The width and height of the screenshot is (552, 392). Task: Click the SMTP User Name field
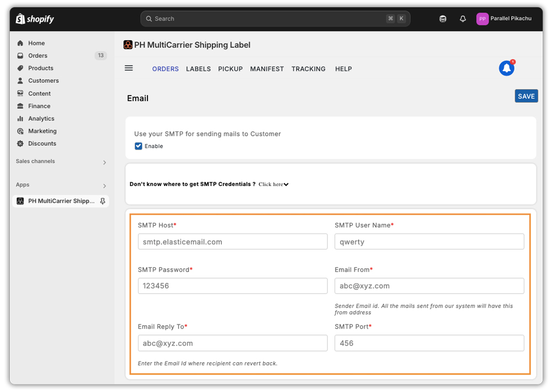429,242
